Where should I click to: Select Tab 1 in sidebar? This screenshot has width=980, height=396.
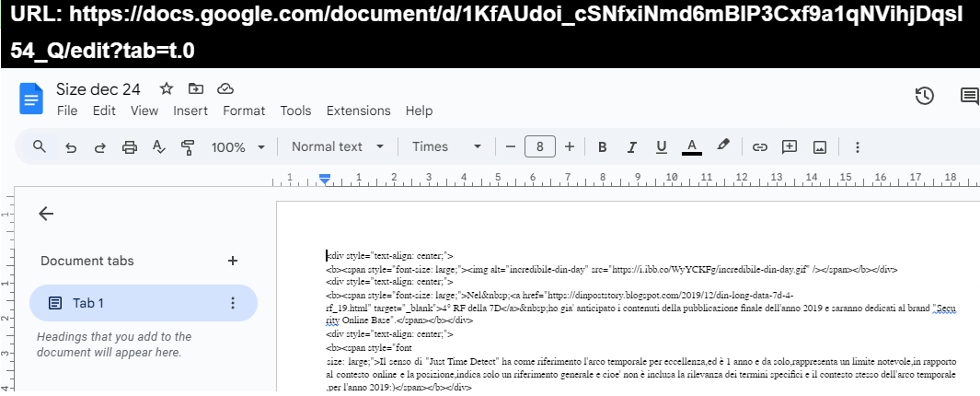click(x=144, y=303)
